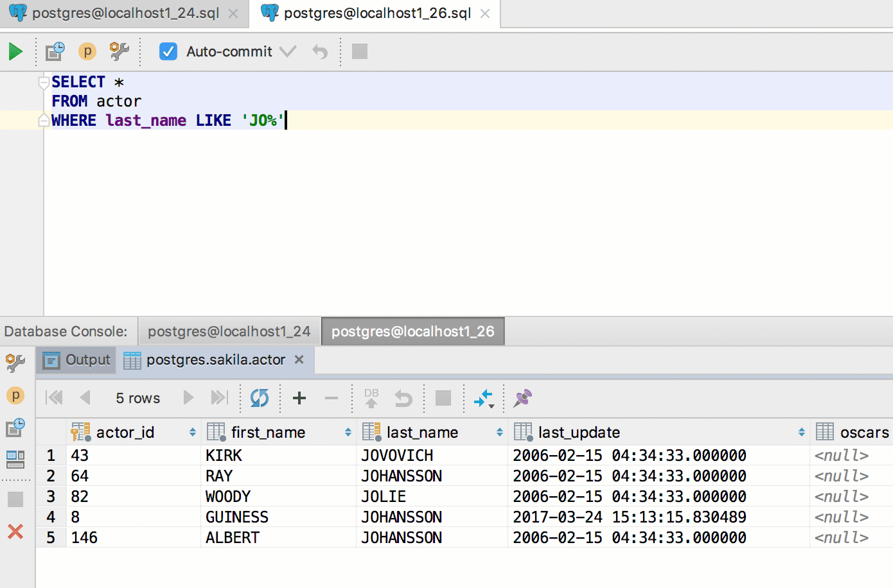Sort by the last_update column header
893x588 pixels.
pyautogui.click(x=659, y=432)
